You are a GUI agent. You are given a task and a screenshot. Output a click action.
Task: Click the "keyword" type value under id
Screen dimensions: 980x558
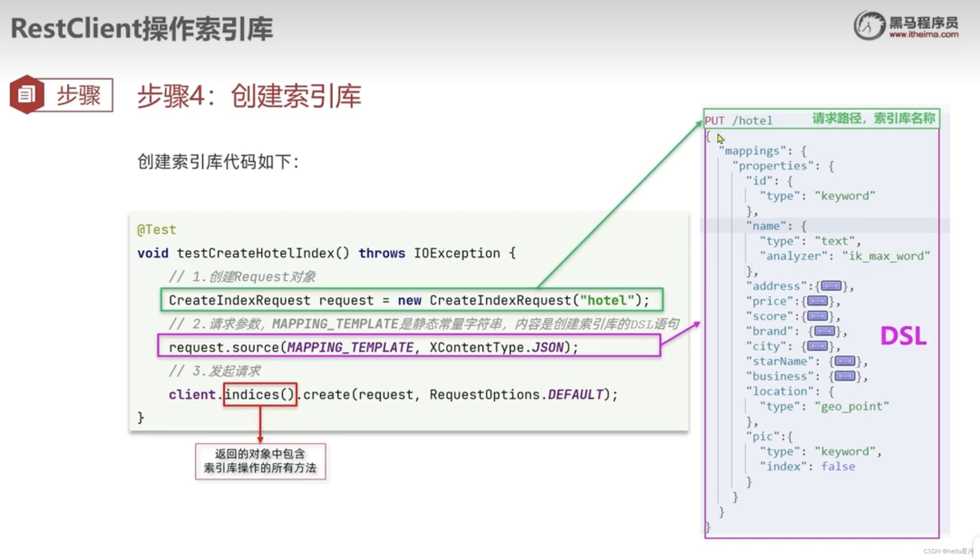coord(845,196)
